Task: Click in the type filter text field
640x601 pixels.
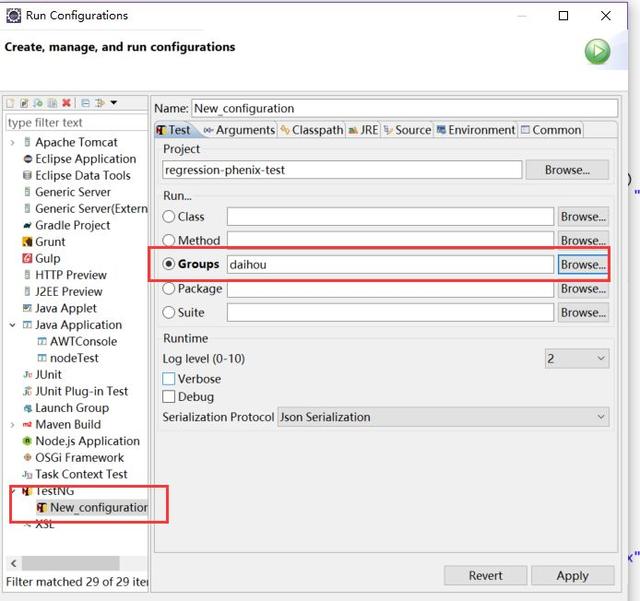Action: click(x=77, y=122)
